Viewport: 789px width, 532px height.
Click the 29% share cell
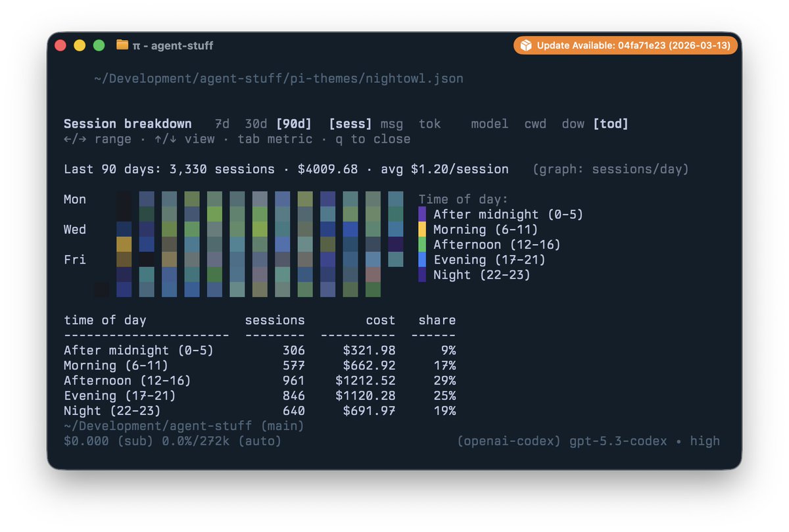(445, 381)
